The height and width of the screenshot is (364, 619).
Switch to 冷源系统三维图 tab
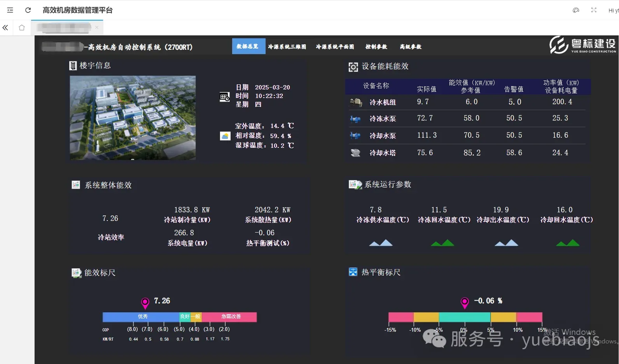click(x=287, y=47)
